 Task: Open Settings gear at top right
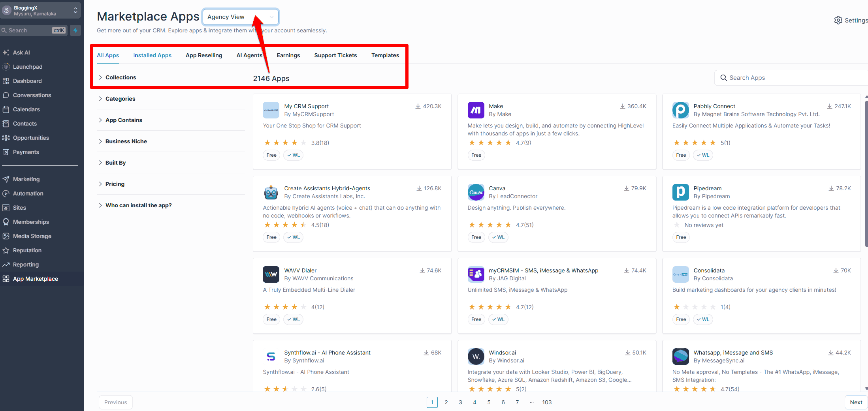(x=851, y=20)
